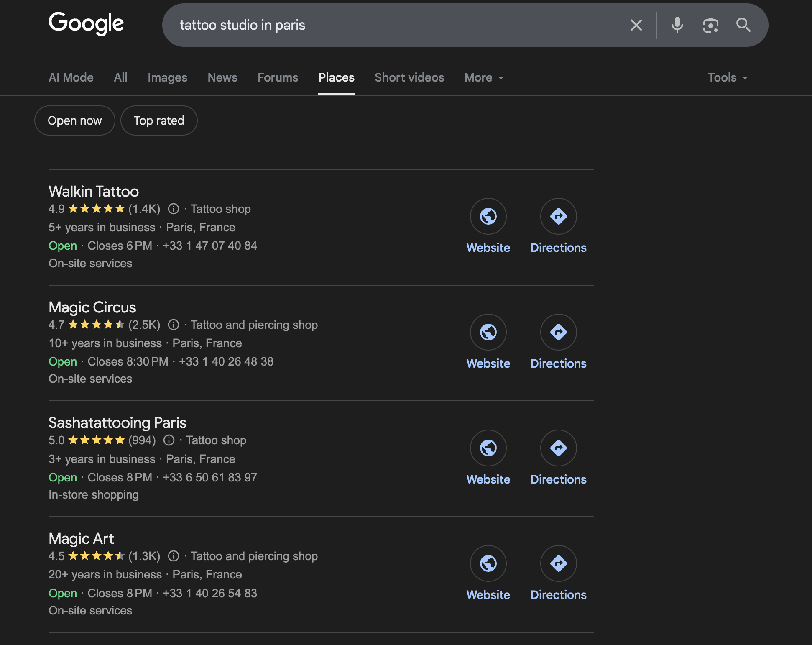Viewport: 812px width, 645px height.
Task: Expand the More search categories dropdown
Action: pos(484,77)
